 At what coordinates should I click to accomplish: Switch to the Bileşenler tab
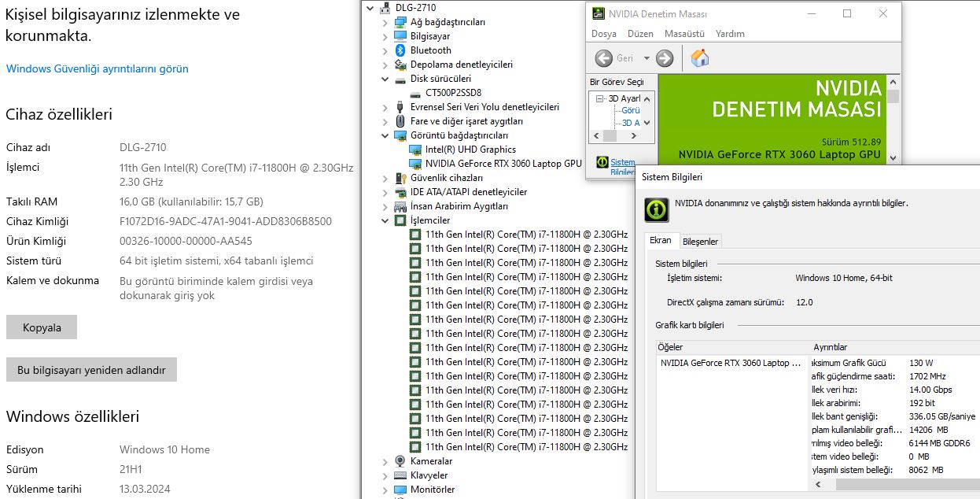pos(700,242)
